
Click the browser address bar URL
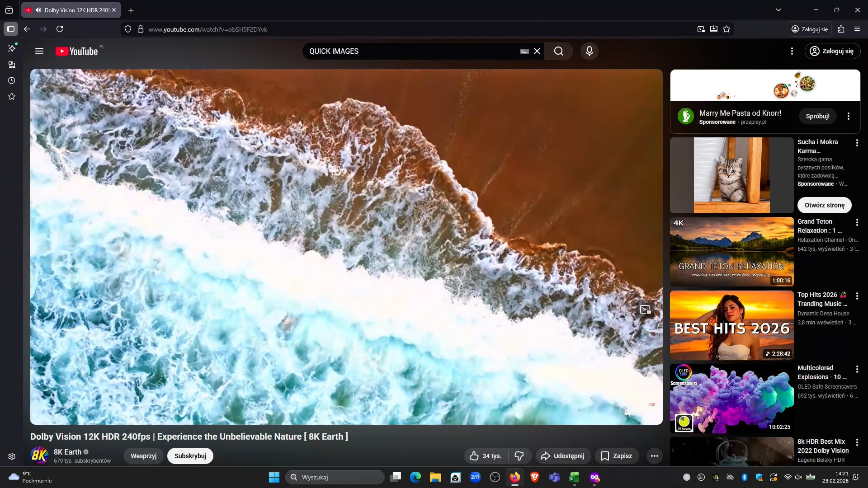pyautogui.click(x=208, y=29)
